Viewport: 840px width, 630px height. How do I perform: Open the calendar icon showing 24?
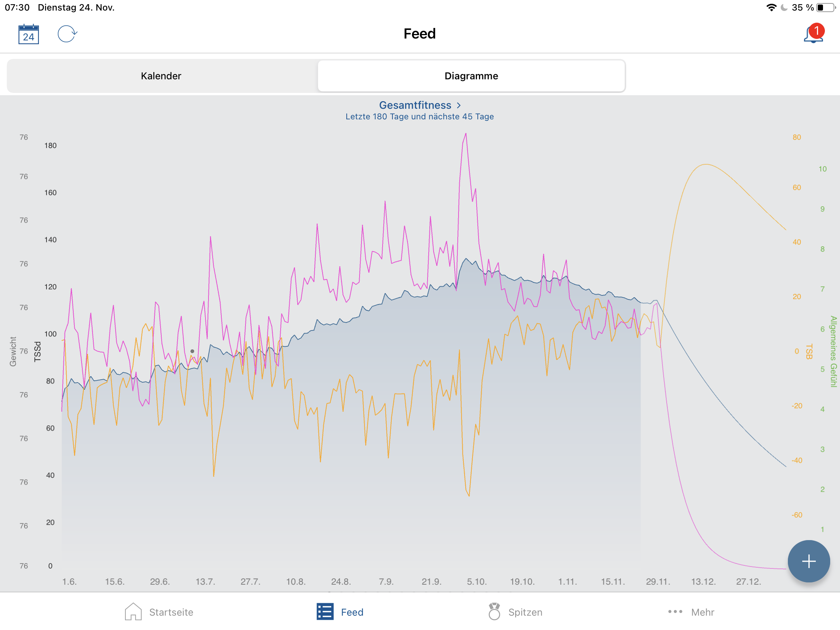[28, 34]
